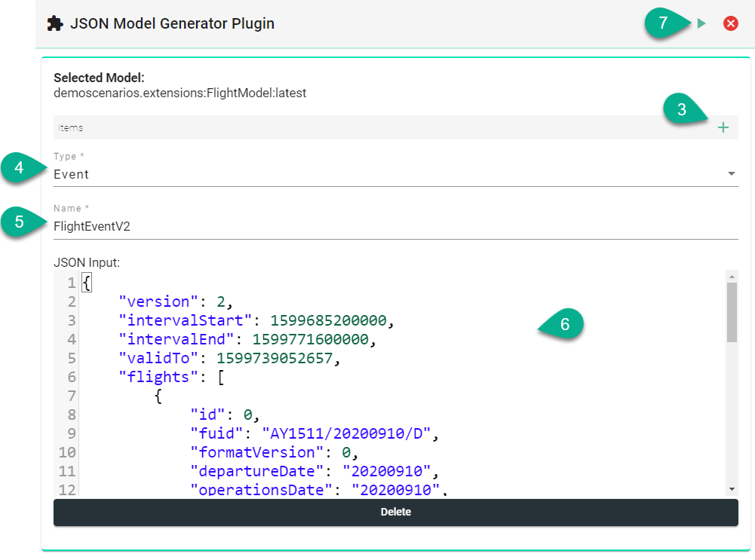Add a new item with the plus icon

tap(723, 127)
